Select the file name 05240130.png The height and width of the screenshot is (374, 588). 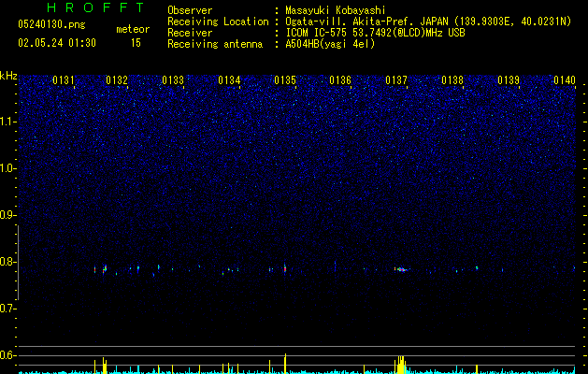click(x=51, y=24)
